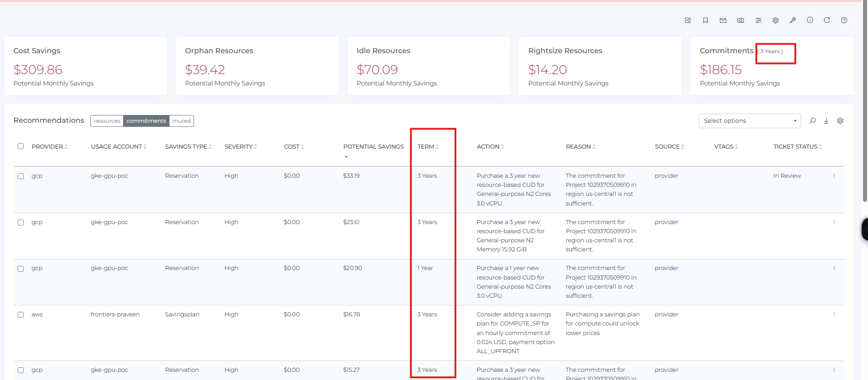Image resolution: width=868 pixels, height=380 pixels.
Task: Sort the table by Provider
Action: 50,146
